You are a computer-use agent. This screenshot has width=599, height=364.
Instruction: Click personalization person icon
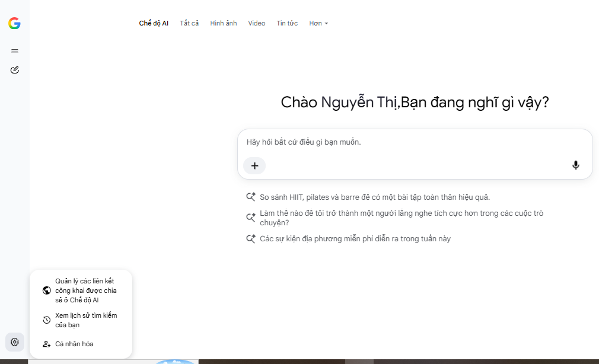click(x=47, y=344)
